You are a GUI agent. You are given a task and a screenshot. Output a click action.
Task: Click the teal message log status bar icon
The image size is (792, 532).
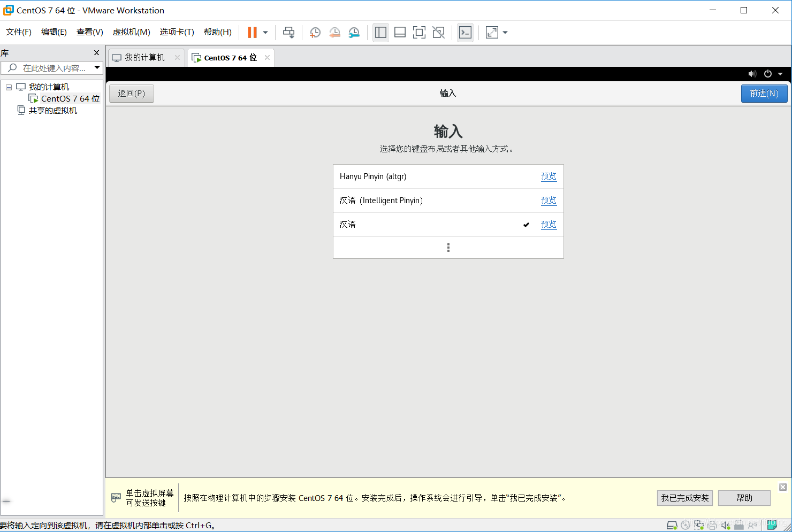pyautogui.click(x=772, y=525)
